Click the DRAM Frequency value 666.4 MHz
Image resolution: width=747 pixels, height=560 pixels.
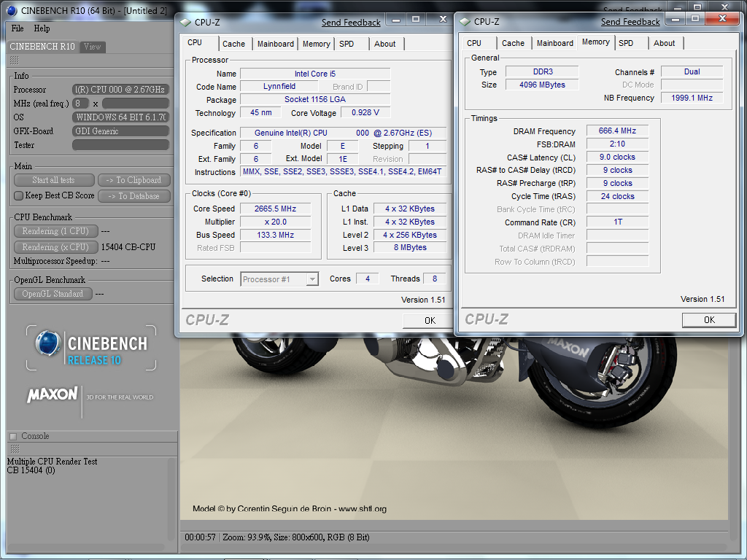tap(617, 131)
